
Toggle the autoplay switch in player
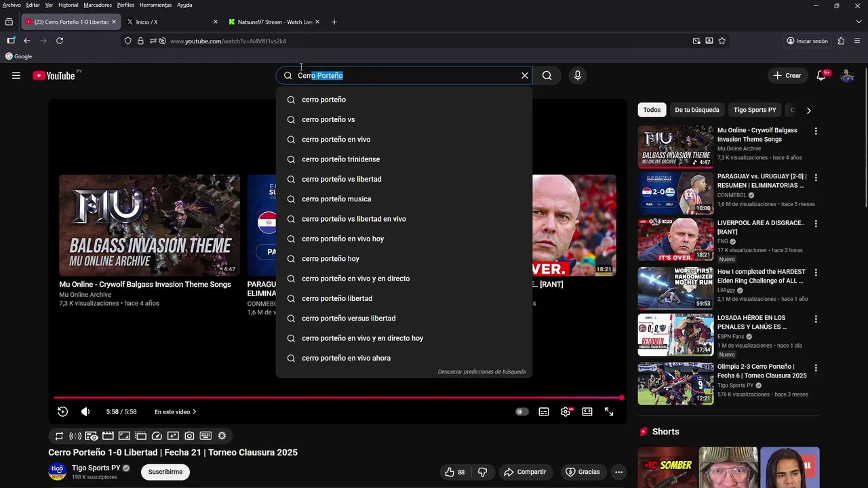coord(521,411)
